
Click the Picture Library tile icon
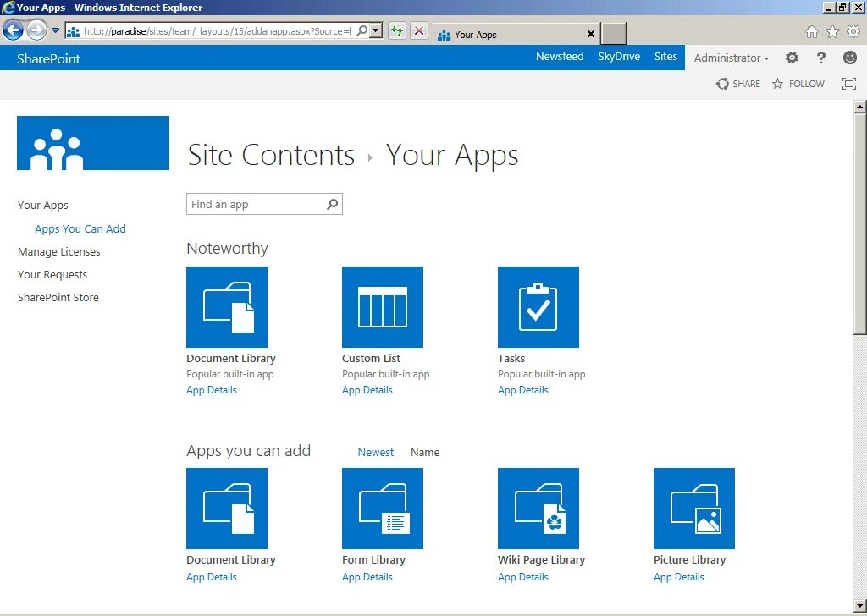[x=694, y=509]
